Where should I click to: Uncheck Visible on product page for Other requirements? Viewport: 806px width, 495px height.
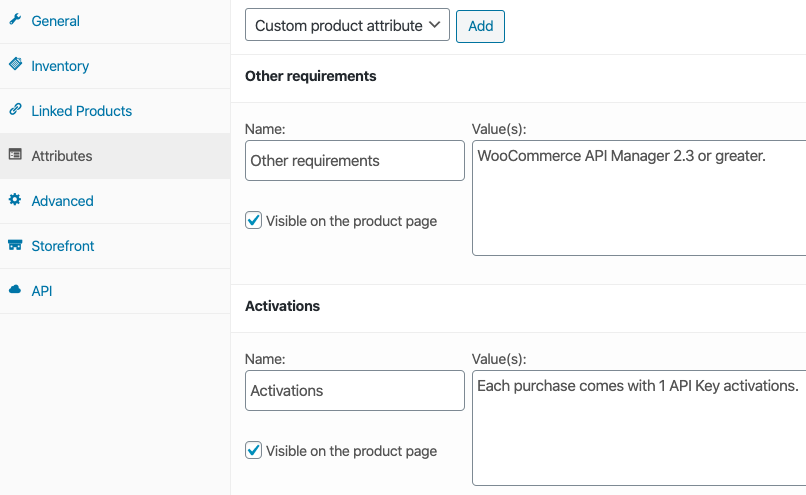253,221
